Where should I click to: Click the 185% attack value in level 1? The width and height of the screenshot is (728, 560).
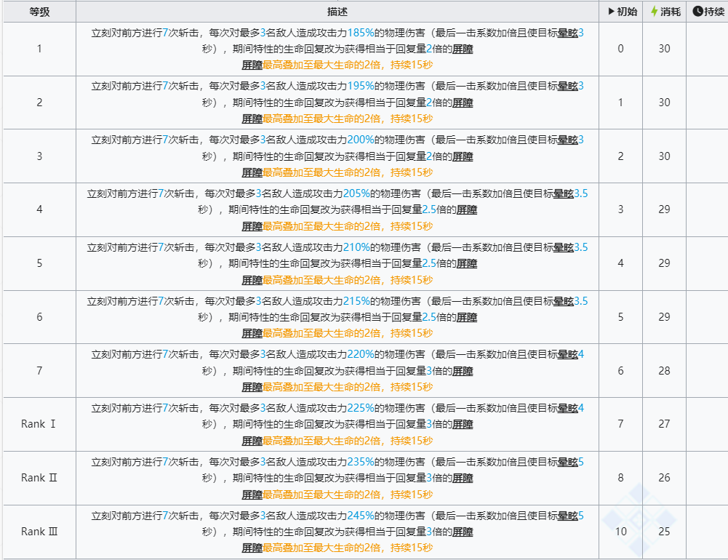coord(361,33)
